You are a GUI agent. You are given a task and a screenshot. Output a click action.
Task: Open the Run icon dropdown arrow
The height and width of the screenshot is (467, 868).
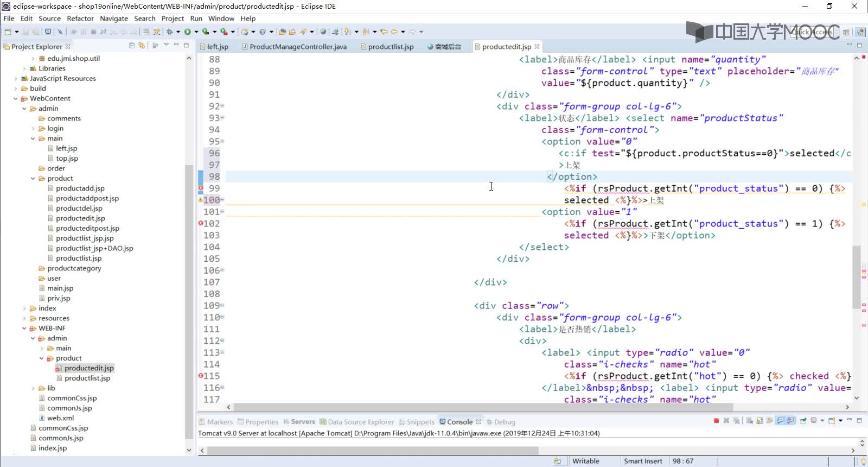coord(196,31)
